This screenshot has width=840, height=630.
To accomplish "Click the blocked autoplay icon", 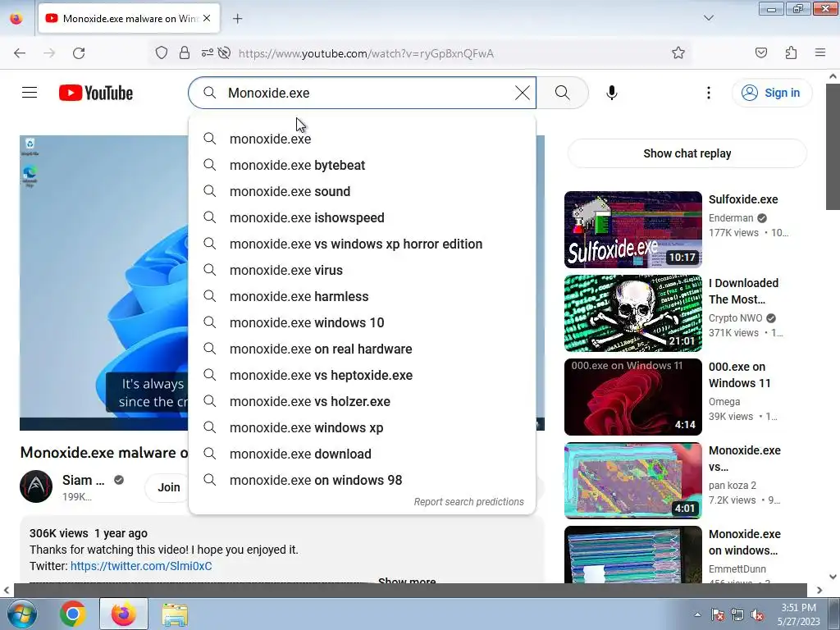I will (x=225, y=52).
